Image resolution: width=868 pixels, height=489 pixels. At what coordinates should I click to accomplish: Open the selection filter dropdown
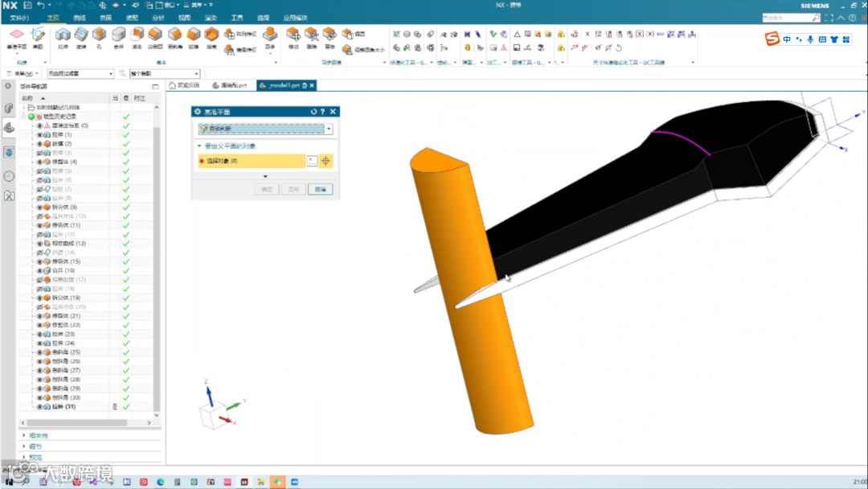point(80,74)
